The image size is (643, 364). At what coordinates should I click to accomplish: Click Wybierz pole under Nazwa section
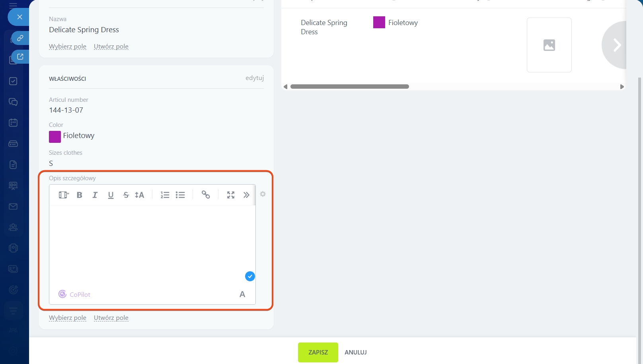click(x=68, y=47)
